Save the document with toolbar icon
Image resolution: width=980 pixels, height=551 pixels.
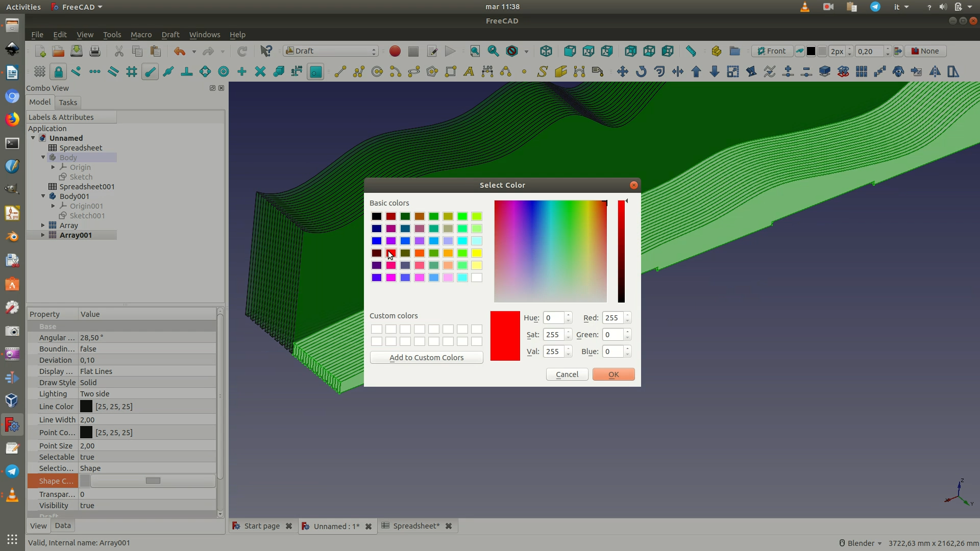point(77,51)
